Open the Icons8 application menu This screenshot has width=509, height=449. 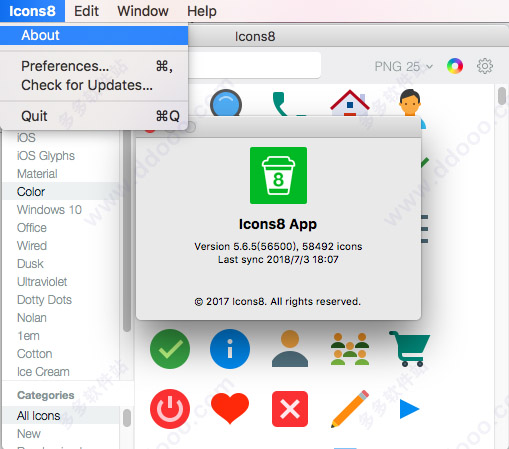tap(32, 11)
